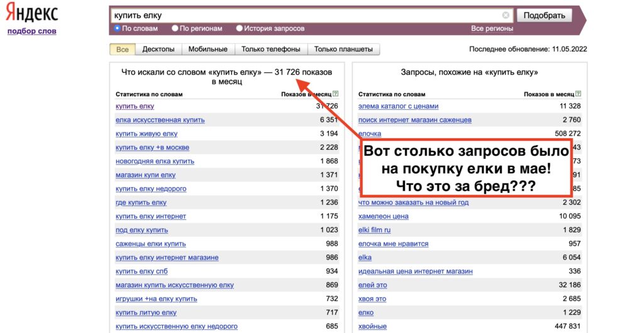Select the По словам radio button

[117, 28]
